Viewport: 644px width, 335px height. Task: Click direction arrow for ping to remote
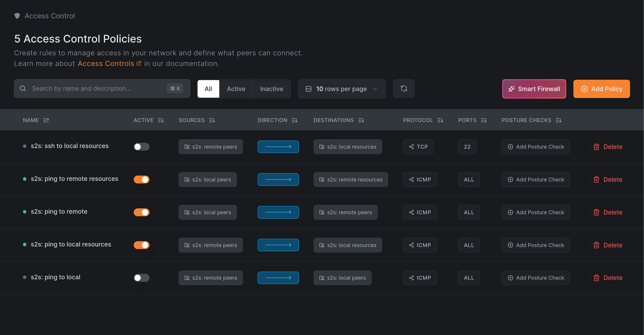coord(278,212)
